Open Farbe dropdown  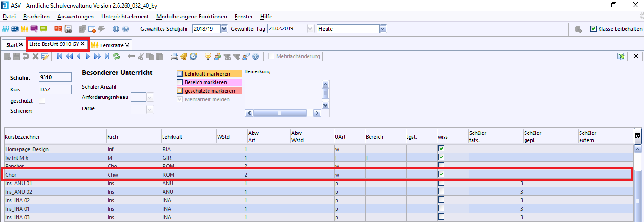(x=150, y=109)
